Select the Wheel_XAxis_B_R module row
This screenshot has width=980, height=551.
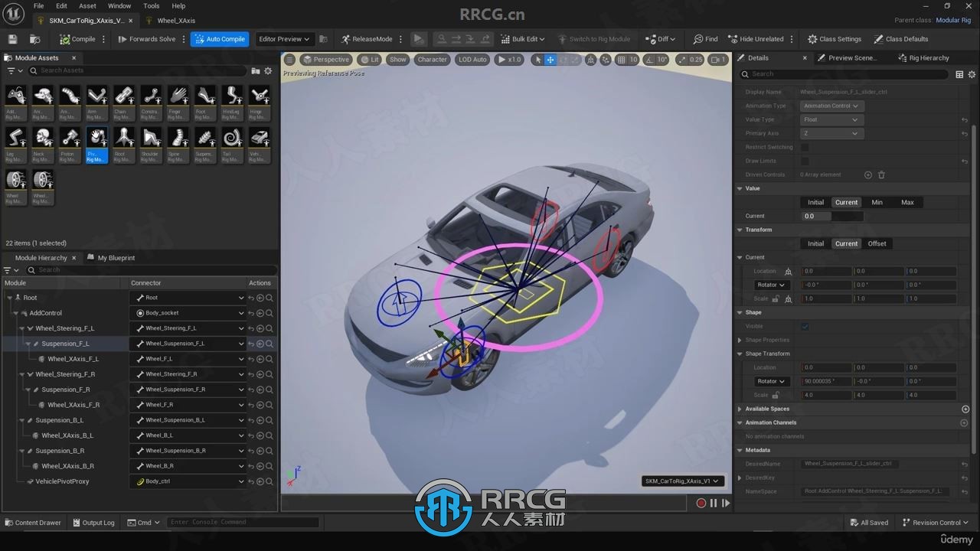(67, 466)
